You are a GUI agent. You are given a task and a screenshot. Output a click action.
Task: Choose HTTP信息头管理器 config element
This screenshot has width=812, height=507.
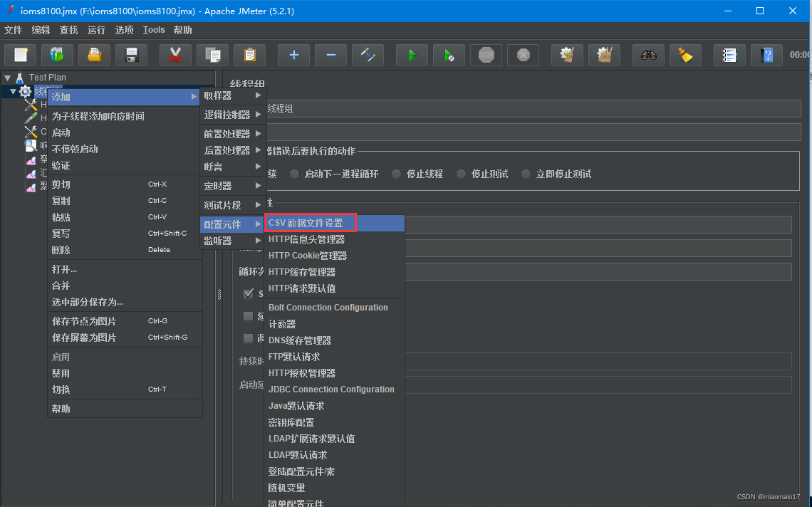tap(335, 240)
